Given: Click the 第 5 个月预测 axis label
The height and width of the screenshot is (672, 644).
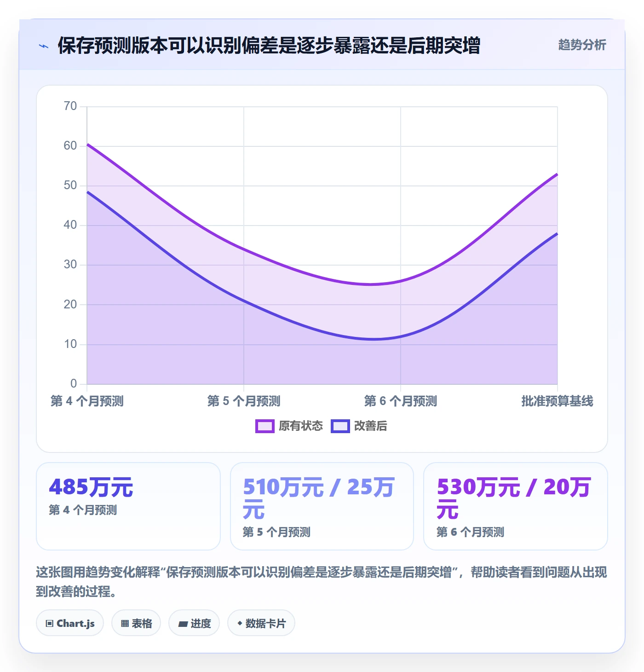Looking at the screenshot, I should pos(244,401).
